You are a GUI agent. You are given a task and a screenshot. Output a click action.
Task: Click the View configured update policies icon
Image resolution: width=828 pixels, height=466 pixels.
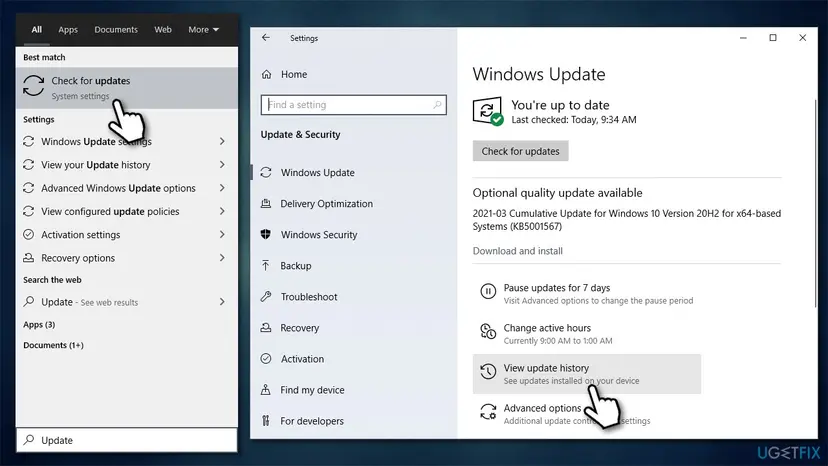click(x=29, y=211)
